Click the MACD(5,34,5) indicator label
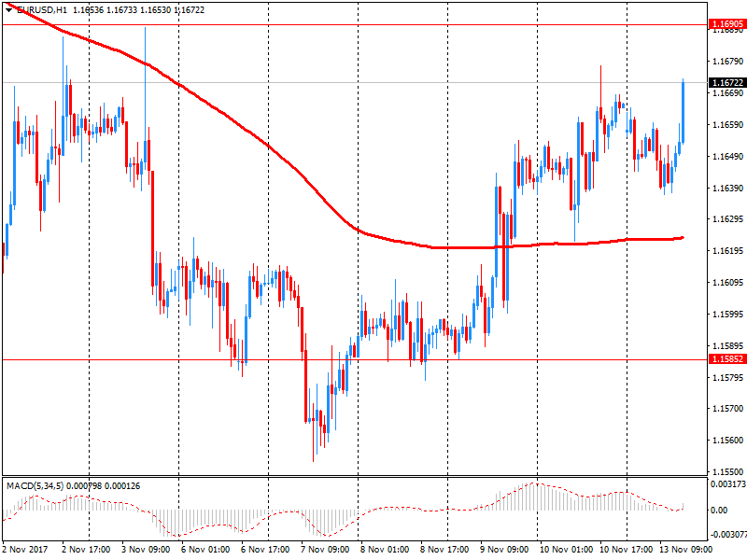 click(x=35, y=486)
